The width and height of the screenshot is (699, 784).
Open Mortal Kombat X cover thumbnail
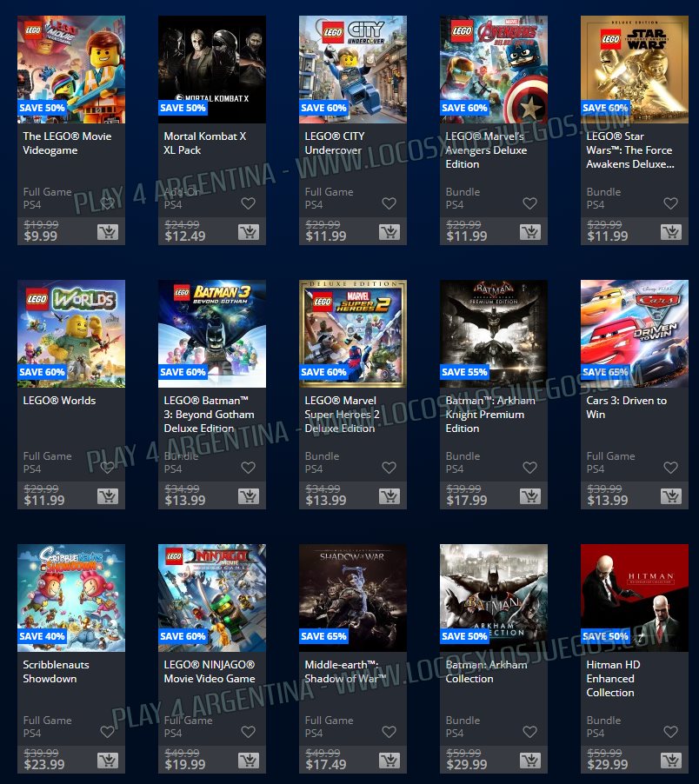coord(212,70)
